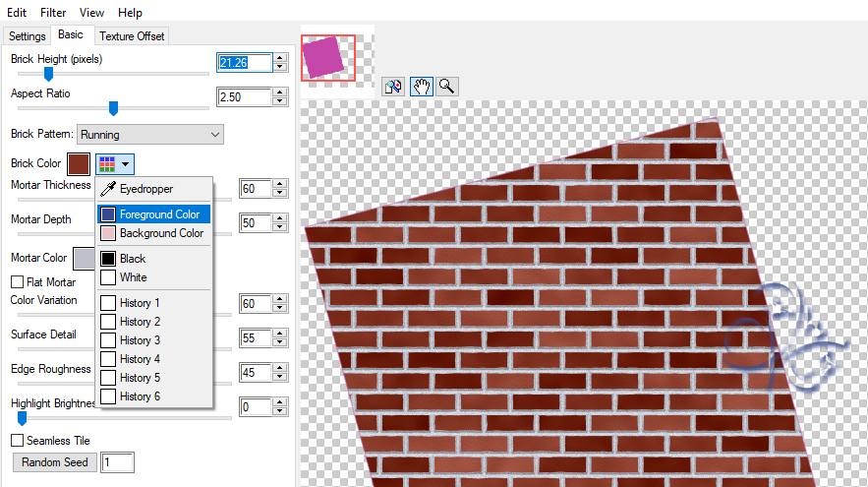Viewport: 868px width, 487px height.
Task: Select the show original preview icon
Action: click(x=393, y=87)
